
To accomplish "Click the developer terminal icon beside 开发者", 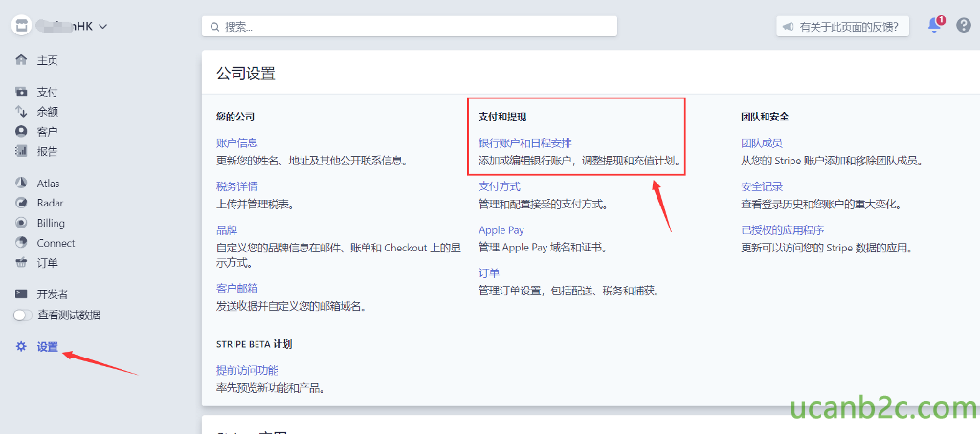I will (21, 293).
